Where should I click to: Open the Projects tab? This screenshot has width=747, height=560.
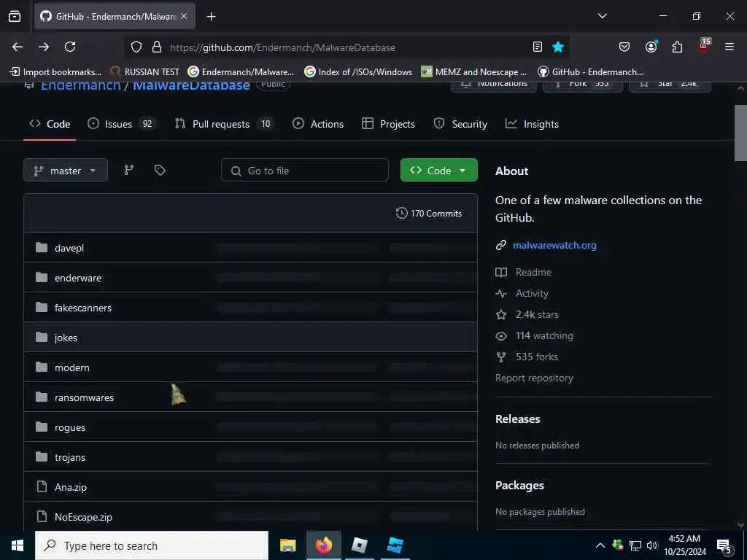388,124
